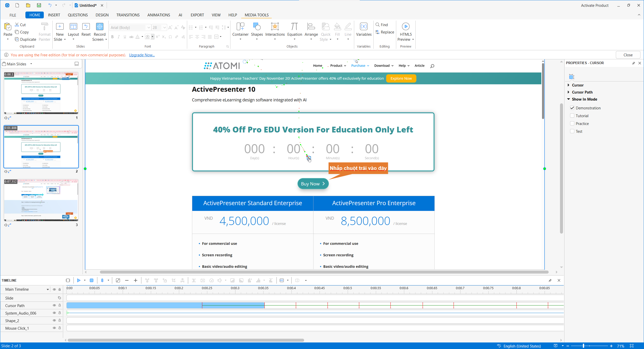
Task: Switch to the ANIMATIONS tab
Action: coord(158,15)
